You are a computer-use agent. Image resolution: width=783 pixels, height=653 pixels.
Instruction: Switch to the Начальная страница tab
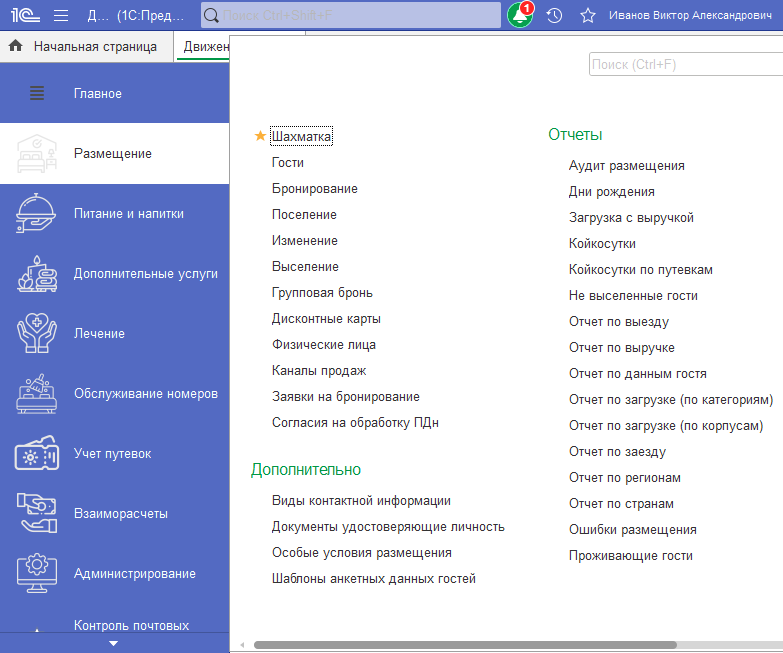tap(94, 46)
